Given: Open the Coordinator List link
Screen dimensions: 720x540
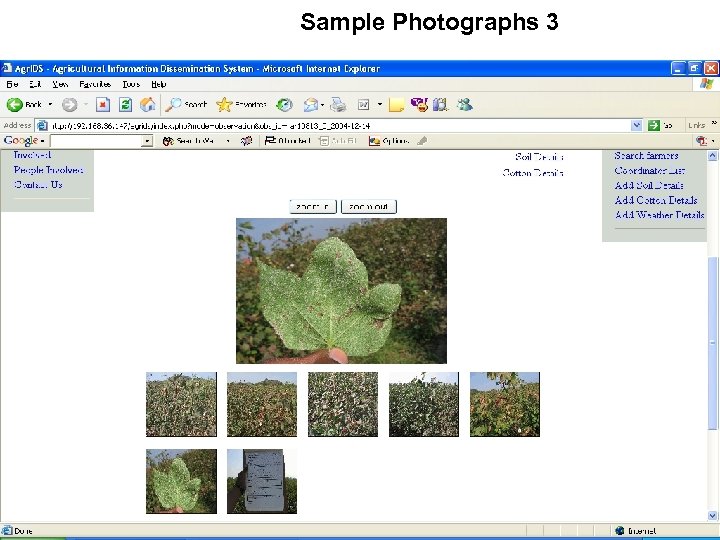Looking at the screenshot, I should [650, 170].
